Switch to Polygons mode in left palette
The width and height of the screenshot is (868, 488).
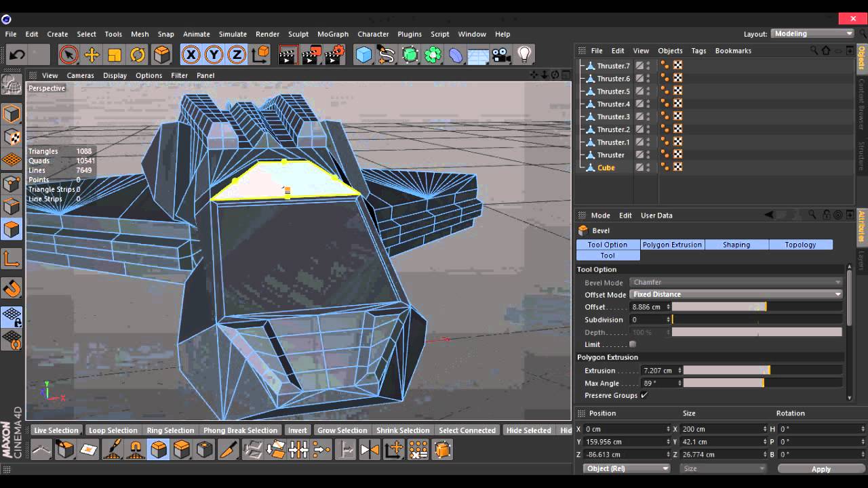pyautogui.click(x=12, y=229)
